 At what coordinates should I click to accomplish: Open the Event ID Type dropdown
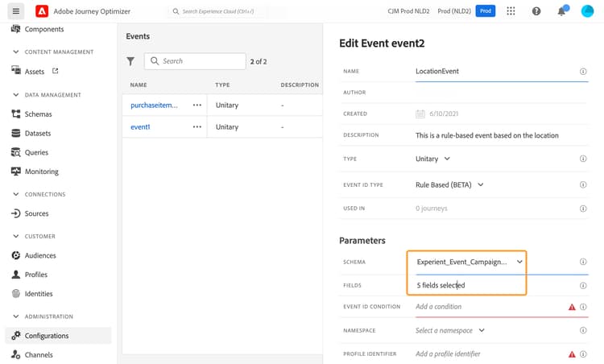point(449,184)
